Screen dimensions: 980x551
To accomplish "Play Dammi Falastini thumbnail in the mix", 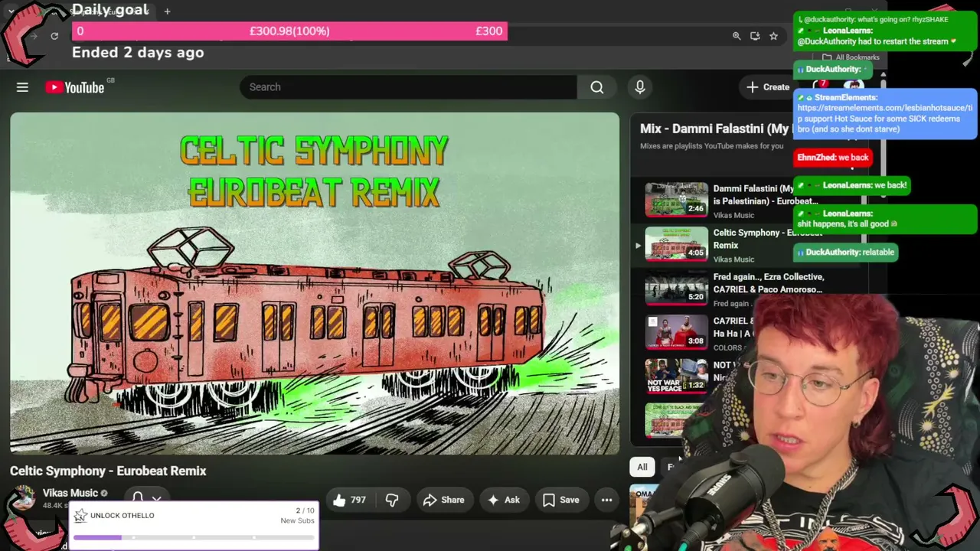I will tap(676, 200).
